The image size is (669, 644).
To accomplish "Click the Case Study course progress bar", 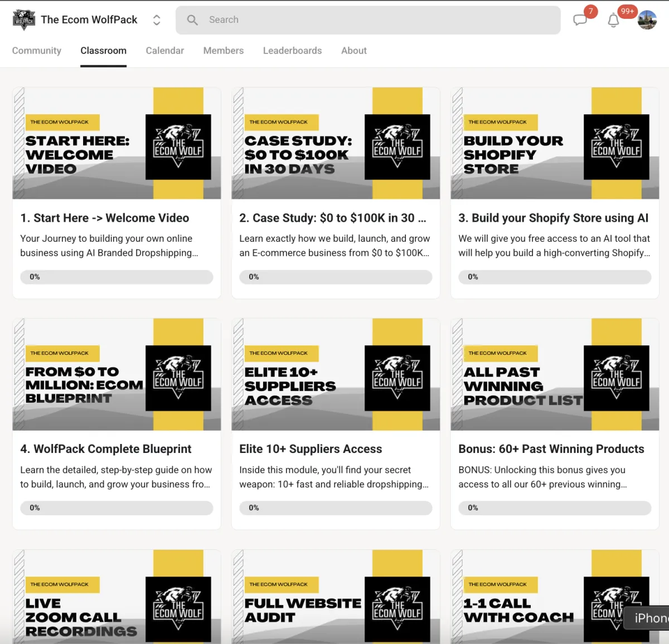I will coord(336,277).
